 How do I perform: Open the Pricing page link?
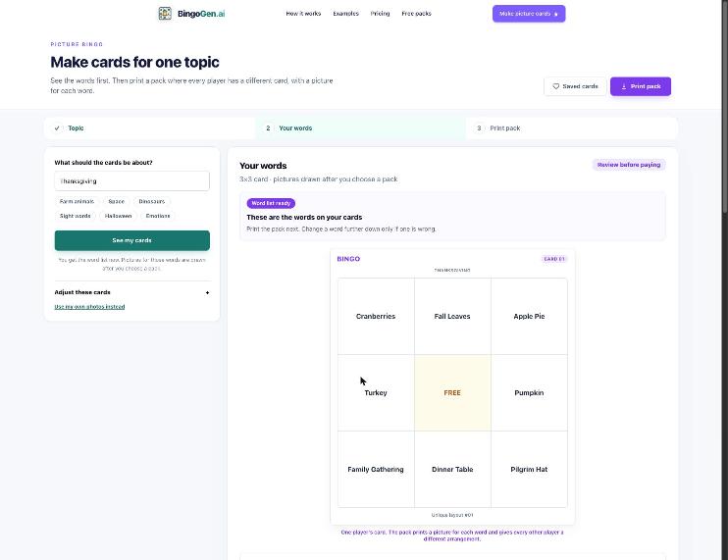pyautogui.click(x=380, y=14)
